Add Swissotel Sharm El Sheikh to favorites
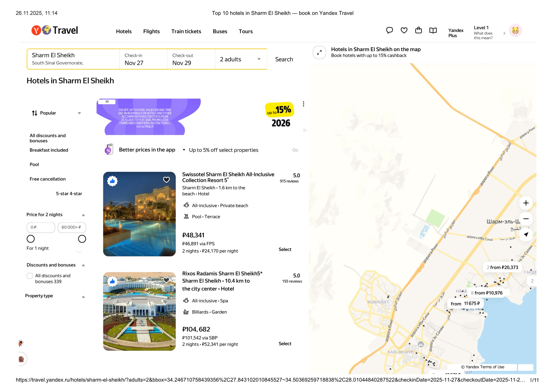This screenshot has height=392, width=555. pyautogui.click(x=166, y=180)
